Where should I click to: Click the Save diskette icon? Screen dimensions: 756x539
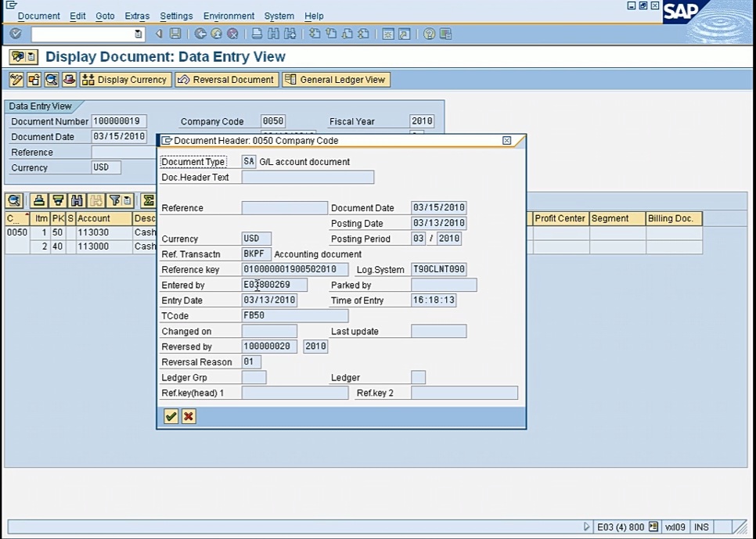175,34
